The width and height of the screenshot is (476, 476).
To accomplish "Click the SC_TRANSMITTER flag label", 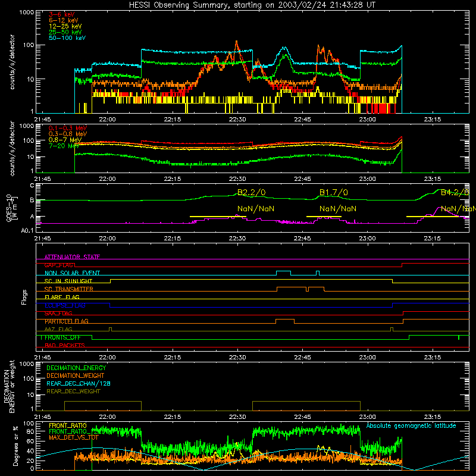I will pos(68,289).
